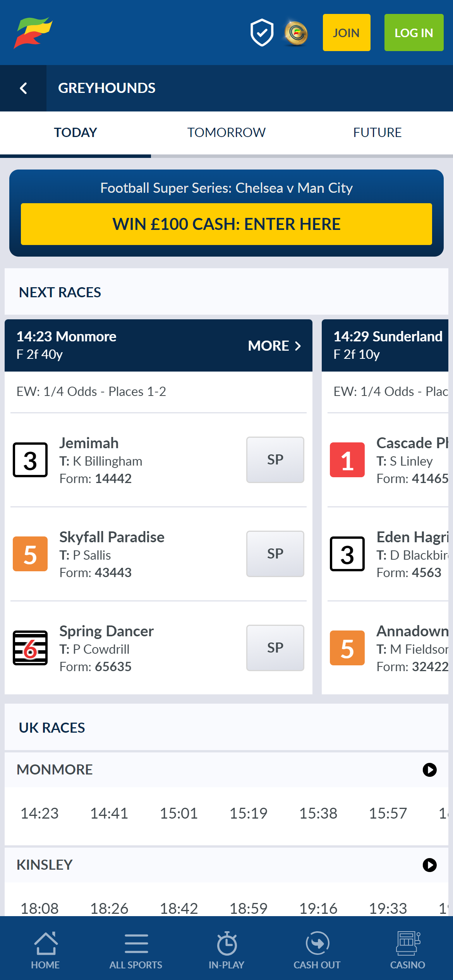Open IN-PLAY via the stopwatch icon

point(226,943)
